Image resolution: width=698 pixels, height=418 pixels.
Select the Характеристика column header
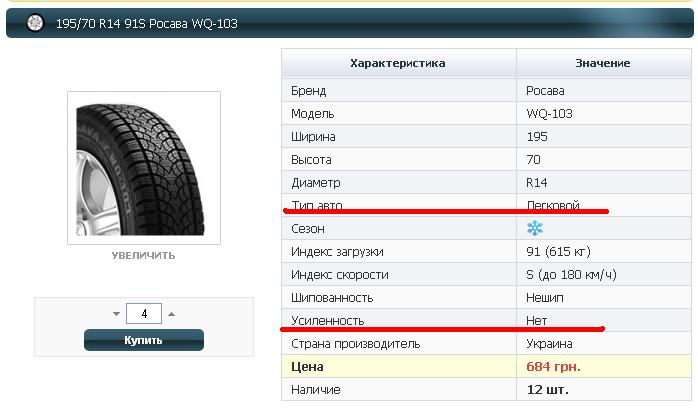click(398, 63)
